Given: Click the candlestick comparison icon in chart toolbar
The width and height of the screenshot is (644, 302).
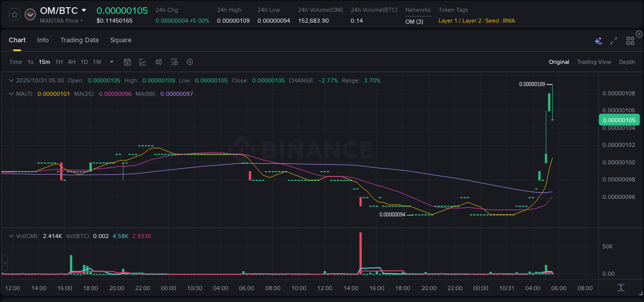Looking at the screenshot, I should tap(158, 62).
